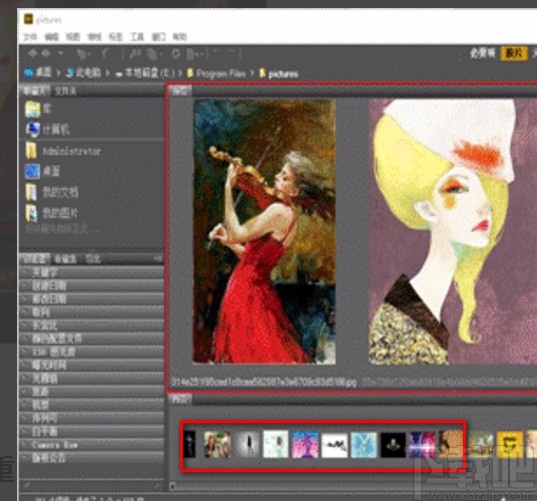The height and width of the screenshot is (501, 537).
Task: Switch to the 收藏夹 (Favorites) panel tab
Action: 34,91
